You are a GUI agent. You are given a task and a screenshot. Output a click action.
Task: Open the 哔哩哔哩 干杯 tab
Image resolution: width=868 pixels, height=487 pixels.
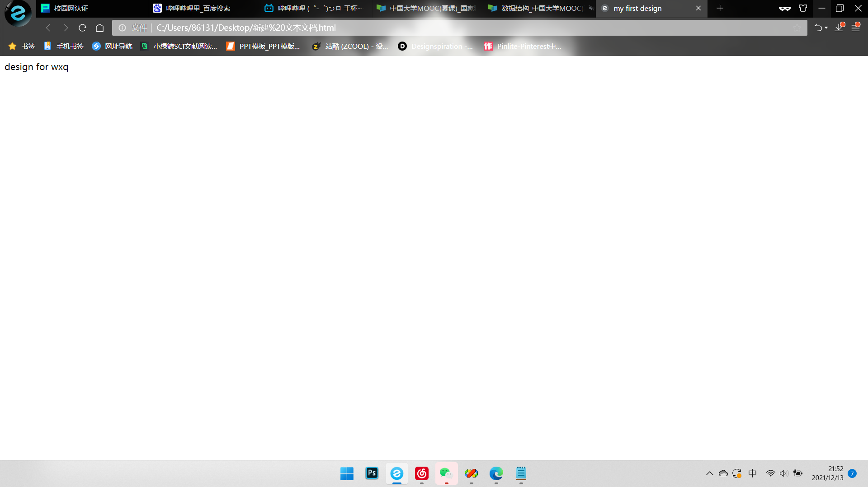[x=316, y=8]
